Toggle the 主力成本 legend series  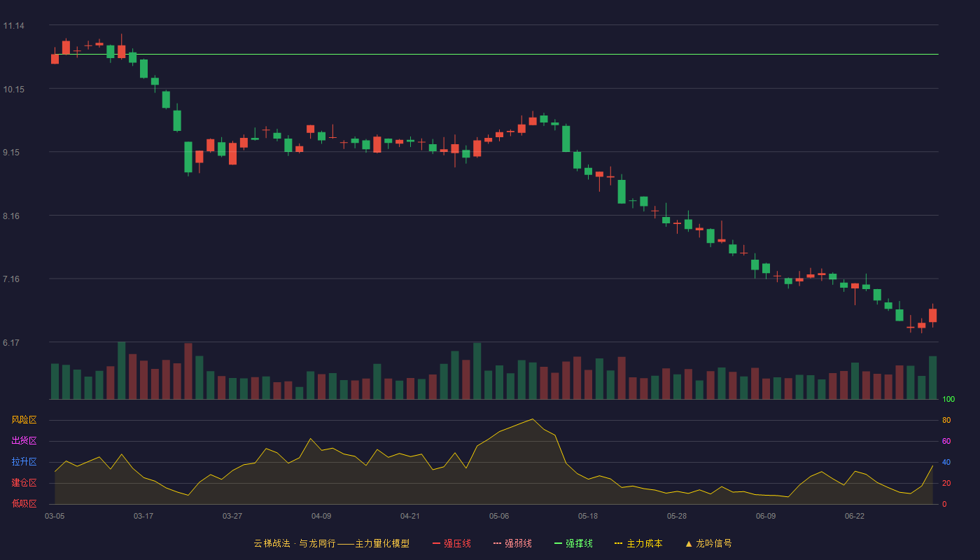click(638, 543)
